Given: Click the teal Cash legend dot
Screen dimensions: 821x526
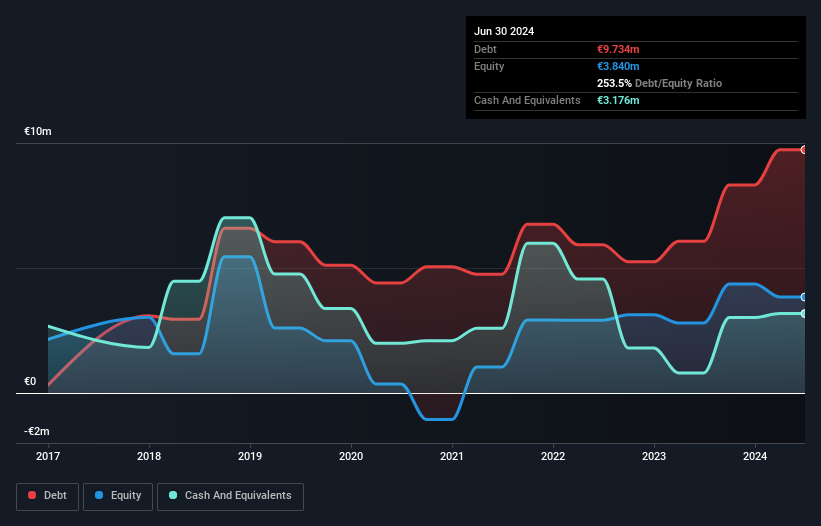Looking at the screenshot, I should pyautogui.click(x=173, y=495).
